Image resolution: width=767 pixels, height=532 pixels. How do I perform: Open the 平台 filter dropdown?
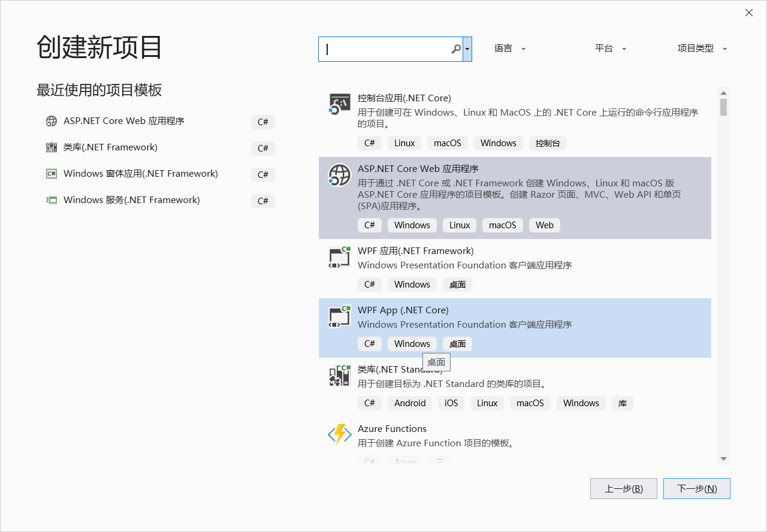pos(610,49)
